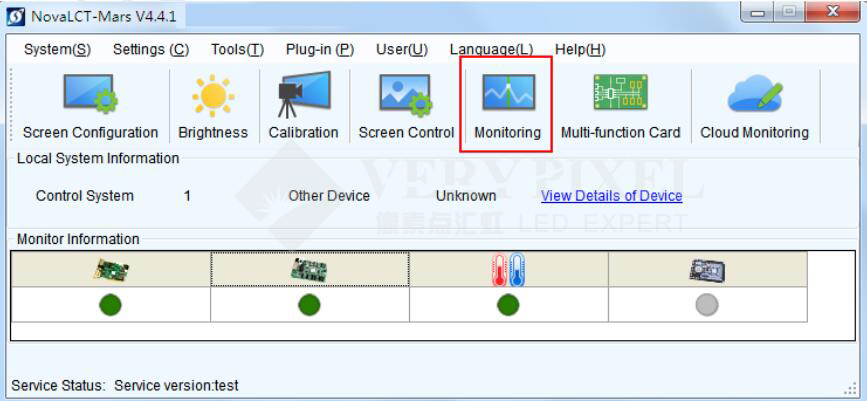Screen dimensions: 867x401
Task: Open the Screen Configuration tool
Action: [x=90, y=107]
